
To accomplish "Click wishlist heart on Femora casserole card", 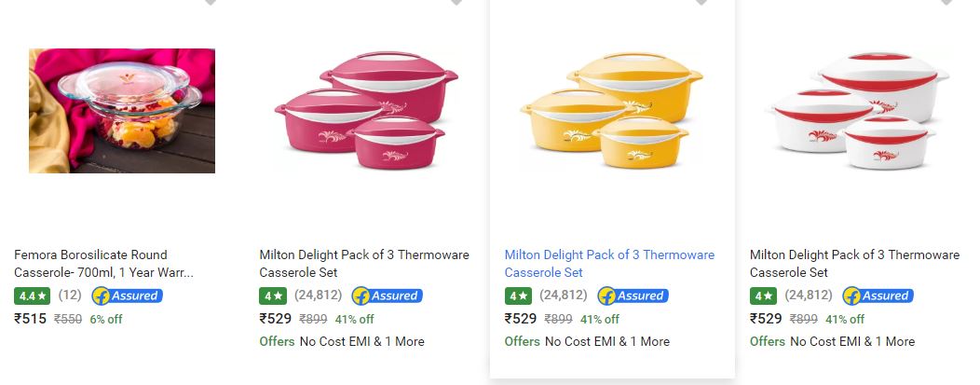I will (x=211, y=2).
